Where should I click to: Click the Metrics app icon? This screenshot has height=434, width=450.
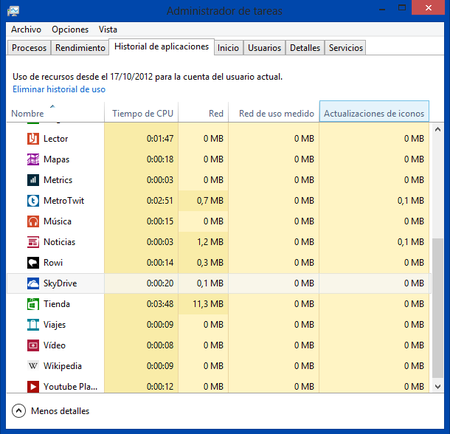33,180
